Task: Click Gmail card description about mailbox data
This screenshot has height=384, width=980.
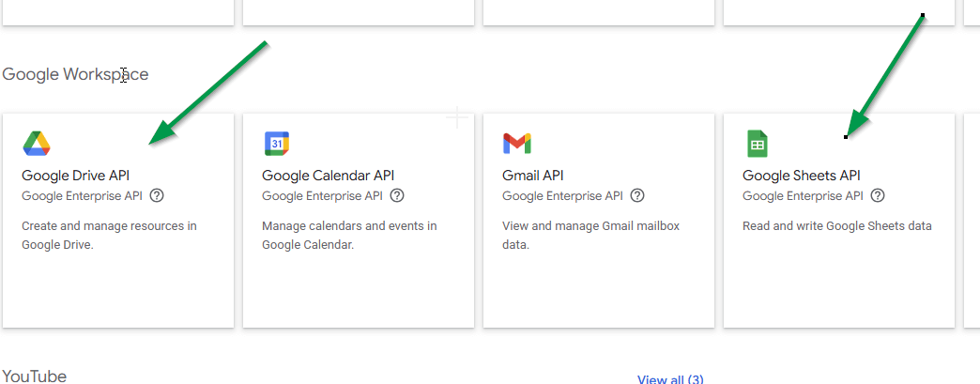Action: (x=590, y=235)
